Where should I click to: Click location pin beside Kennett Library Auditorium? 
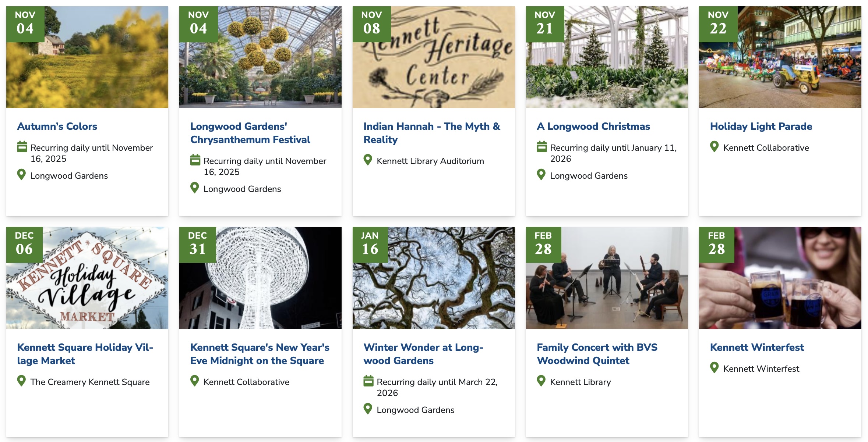pyautogui.click(x=368, y=160)
